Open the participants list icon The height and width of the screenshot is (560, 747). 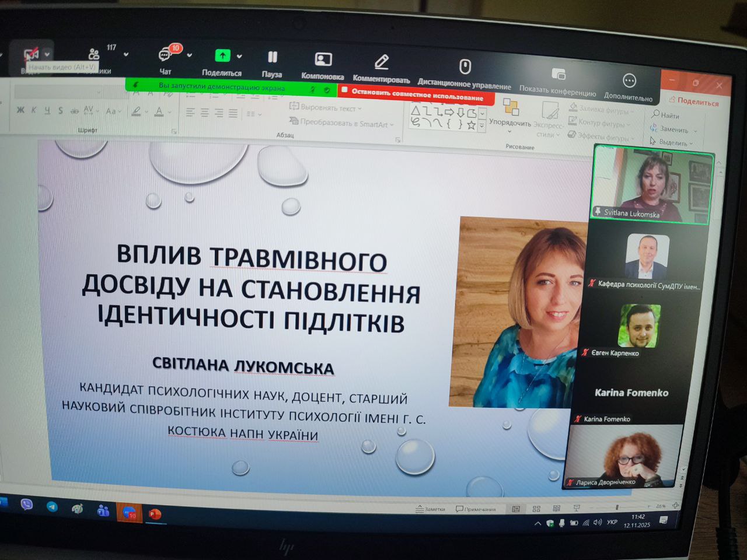pos(94,54)
